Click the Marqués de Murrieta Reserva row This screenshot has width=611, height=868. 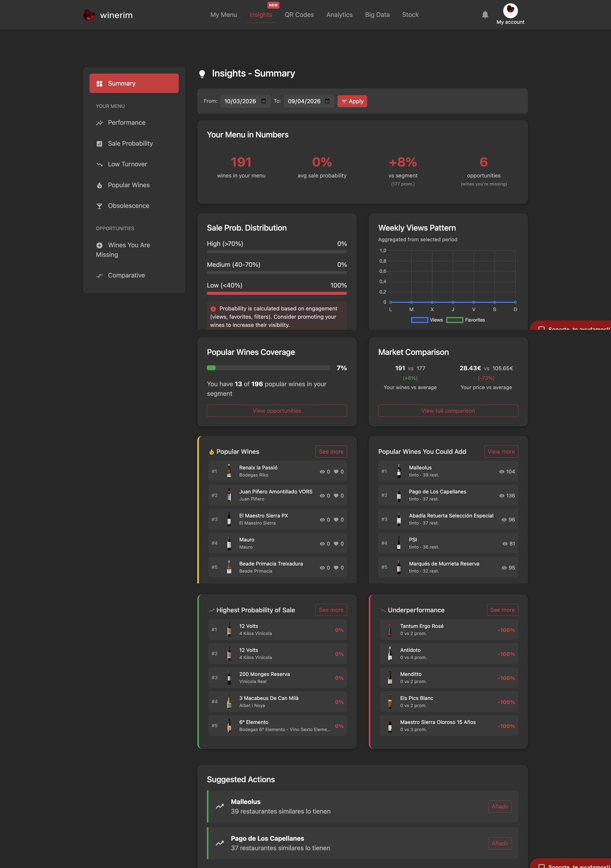[x=448, y=568]
